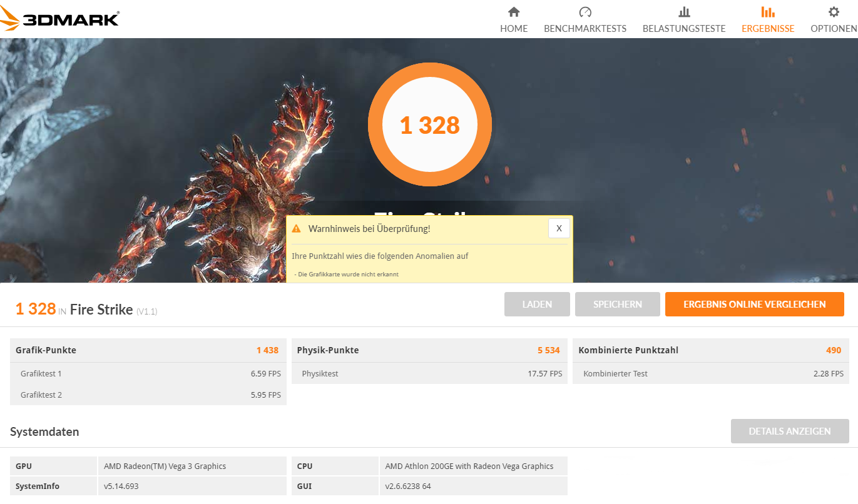858x504 pixels.
Task: Select the Grafiktest 1 row
Action: [x=148, y=373]
